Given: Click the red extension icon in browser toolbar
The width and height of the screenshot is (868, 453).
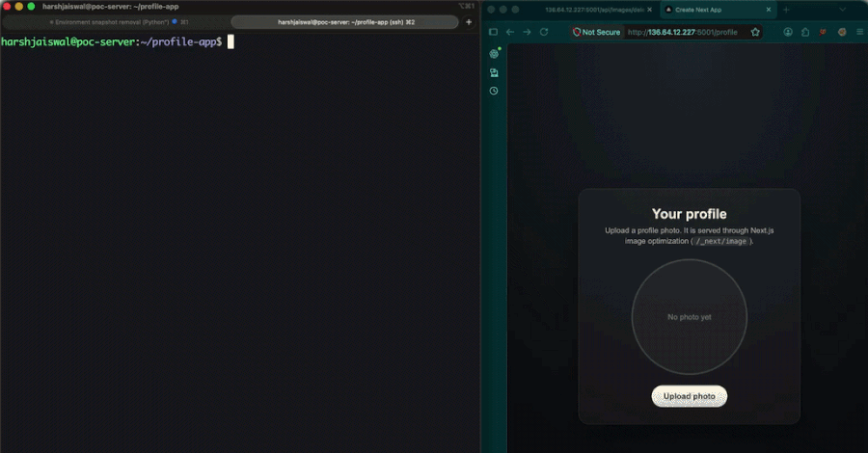Looking at the screenshot, I should tap(824, 32).
